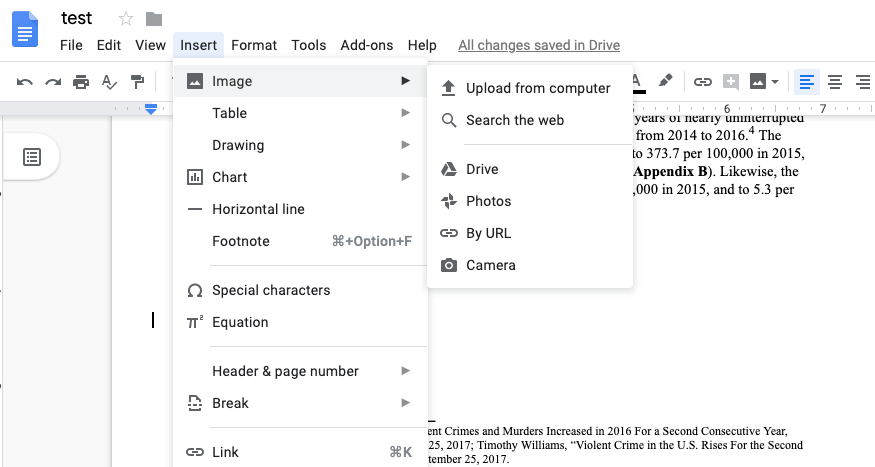Click the insert link icon in the toolbar
Viewport: 875px width, 467px height.
point(703,81)
